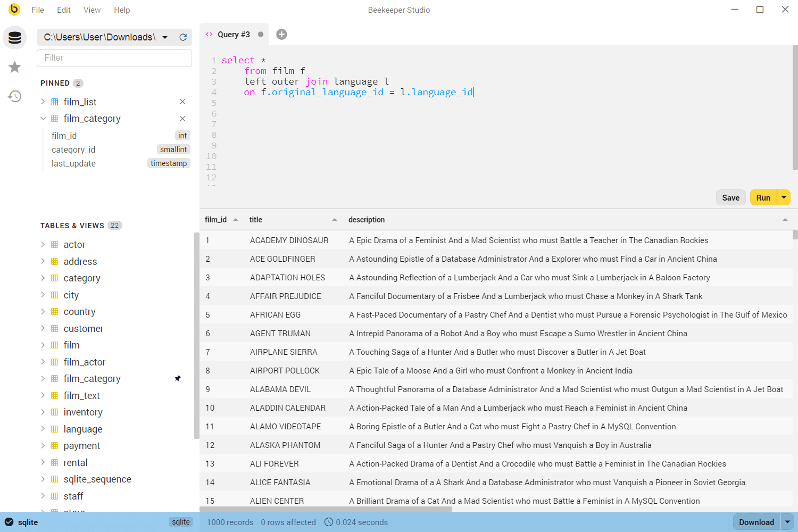Image resolution: width=798 pixels, height=532 pixels.
Task: Open the favorites star icon
Action: tap(15, 67)
